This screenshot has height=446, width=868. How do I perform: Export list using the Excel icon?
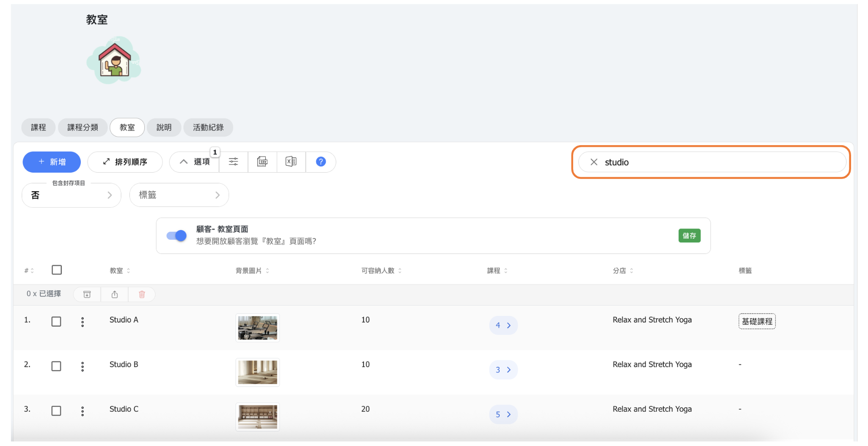(291, 162)
